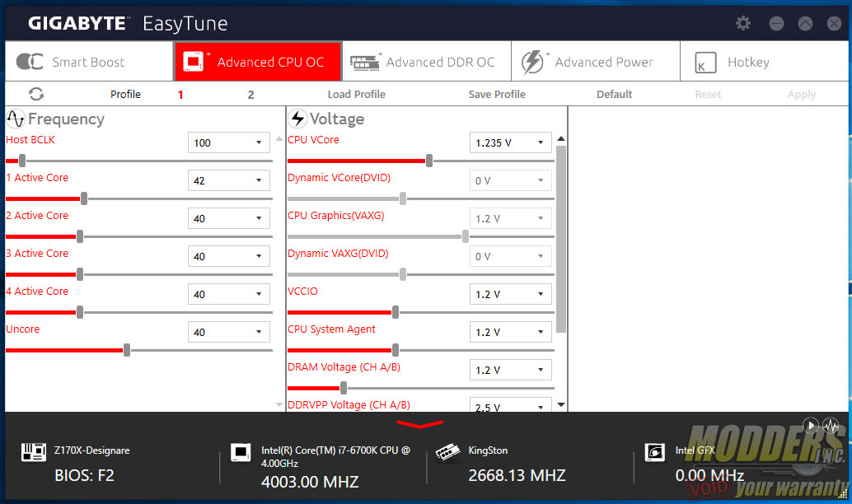This screenshot has width=852, height=504.
Task: Open the DRAM Voltage (CH A/B) dropdown
Action: point(511,370)
